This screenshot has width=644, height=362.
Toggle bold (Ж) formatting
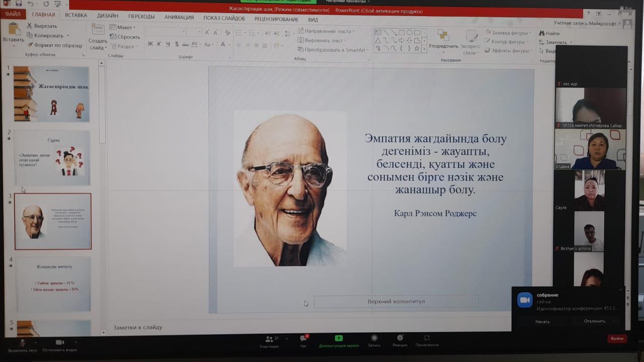tap(150, 44)
